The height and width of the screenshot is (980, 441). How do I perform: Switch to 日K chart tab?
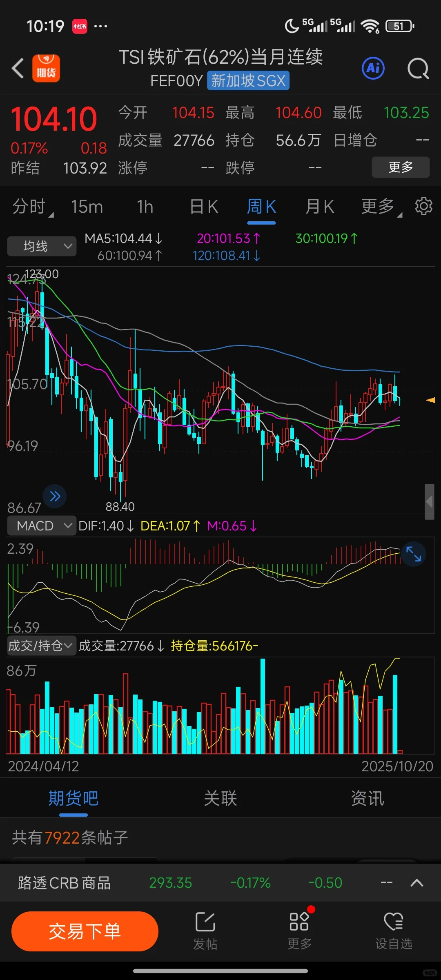click(204, 207)
